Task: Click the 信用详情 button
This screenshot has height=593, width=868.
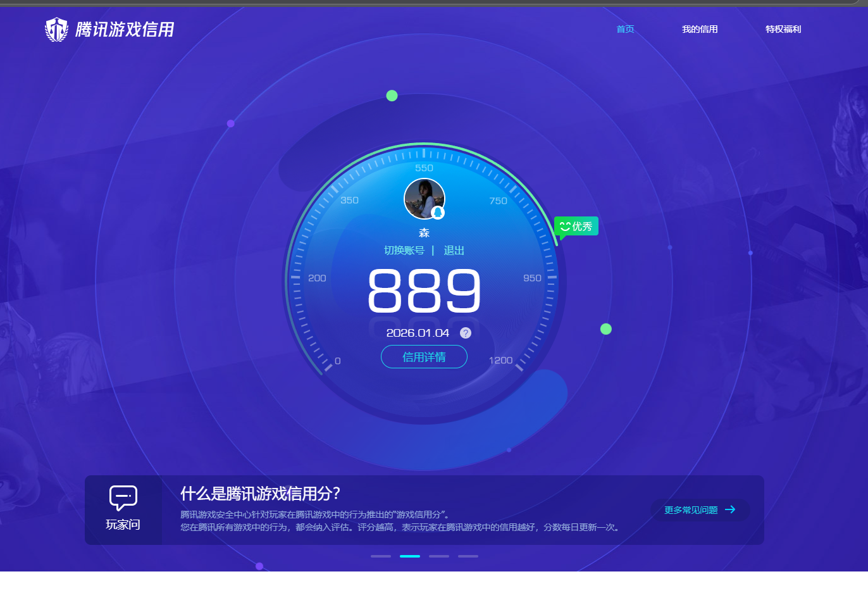Action: [424, 357]
